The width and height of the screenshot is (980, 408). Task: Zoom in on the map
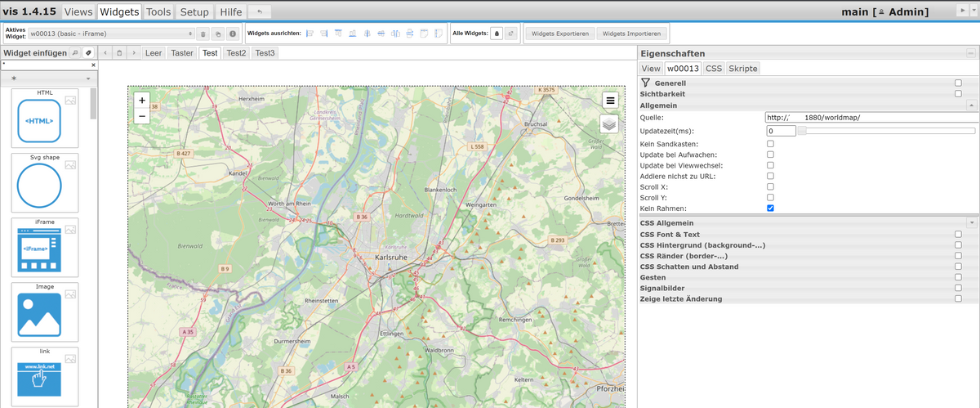click(142, 101)
